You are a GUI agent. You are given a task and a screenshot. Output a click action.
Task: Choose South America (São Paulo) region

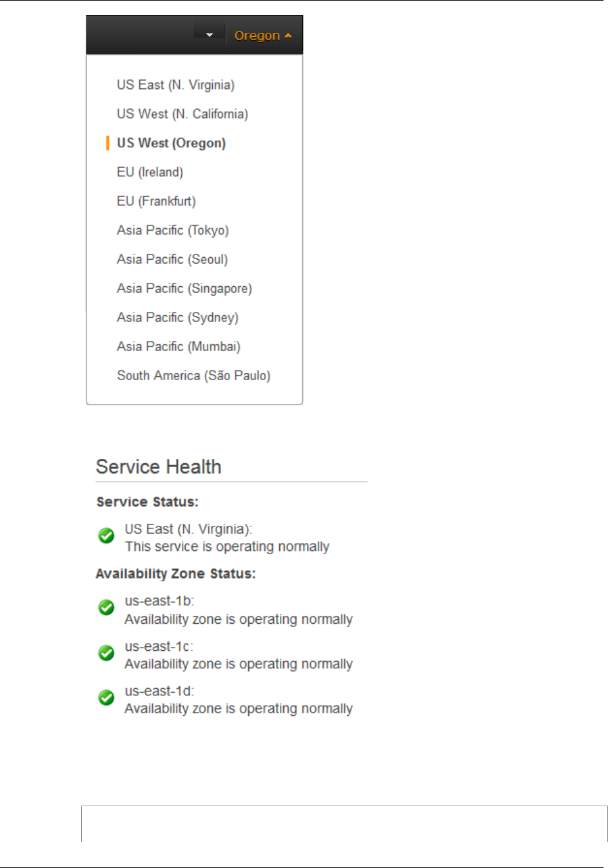click(193, 375)
